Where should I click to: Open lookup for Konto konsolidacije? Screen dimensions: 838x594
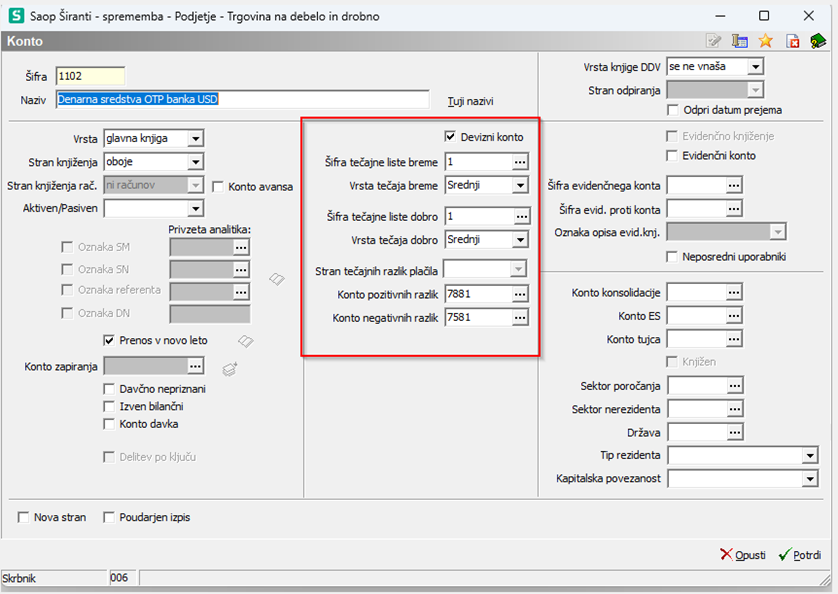click(x=734, y=292)
